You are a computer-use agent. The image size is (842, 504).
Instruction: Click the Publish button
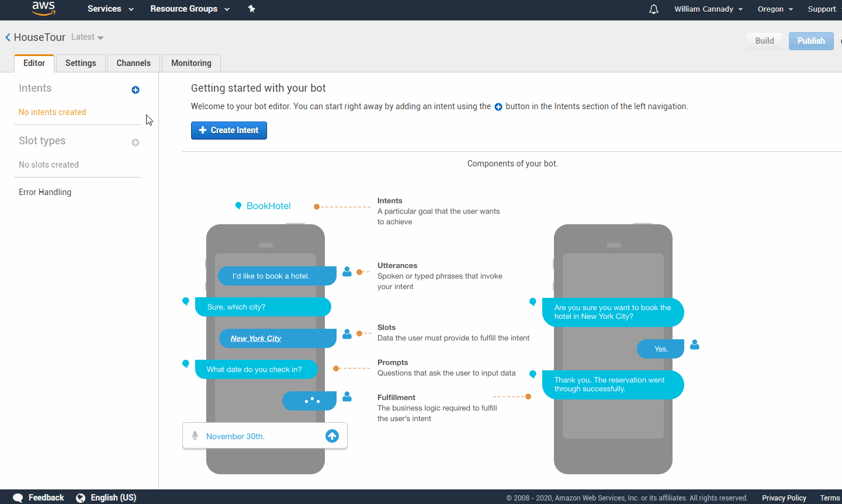coord(811,41)
